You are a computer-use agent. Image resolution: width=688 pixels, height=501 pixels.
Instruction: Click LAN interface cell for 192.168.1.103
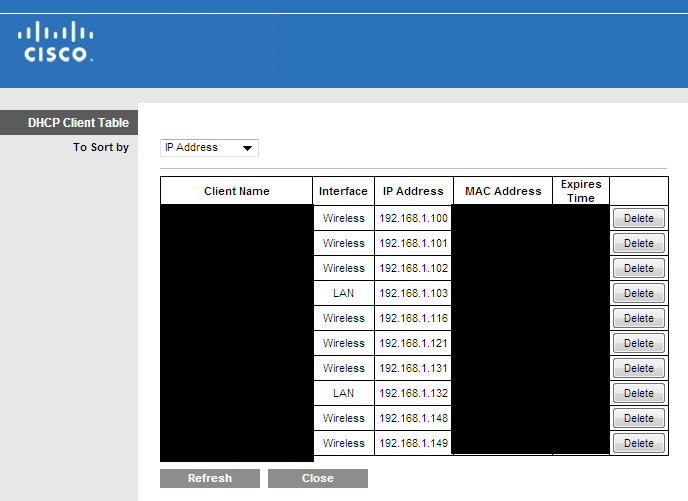[344, 293]
